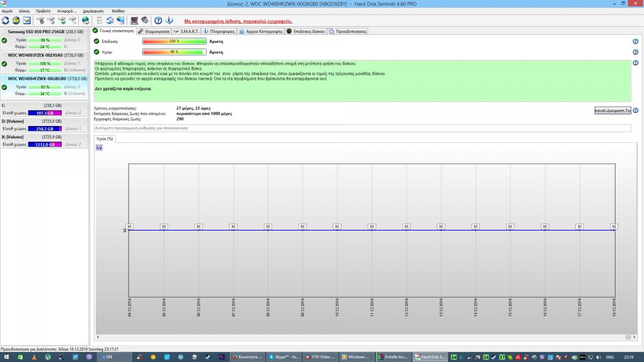Select the Γενική επισκόπηση tab
The image size is (644, 362).
(x=113, y=31)
